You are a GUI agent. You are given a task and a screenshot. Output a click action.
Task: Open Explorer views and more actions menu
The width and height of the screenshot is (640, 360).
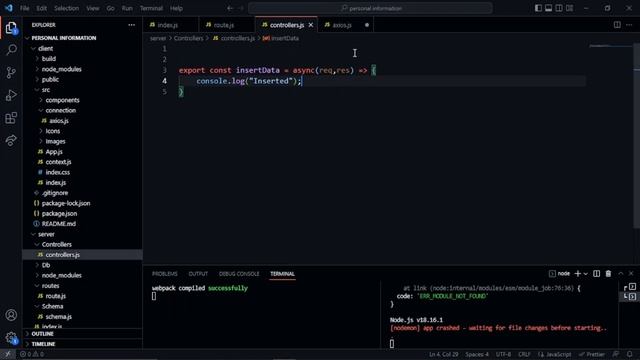[x=131, y=25]
